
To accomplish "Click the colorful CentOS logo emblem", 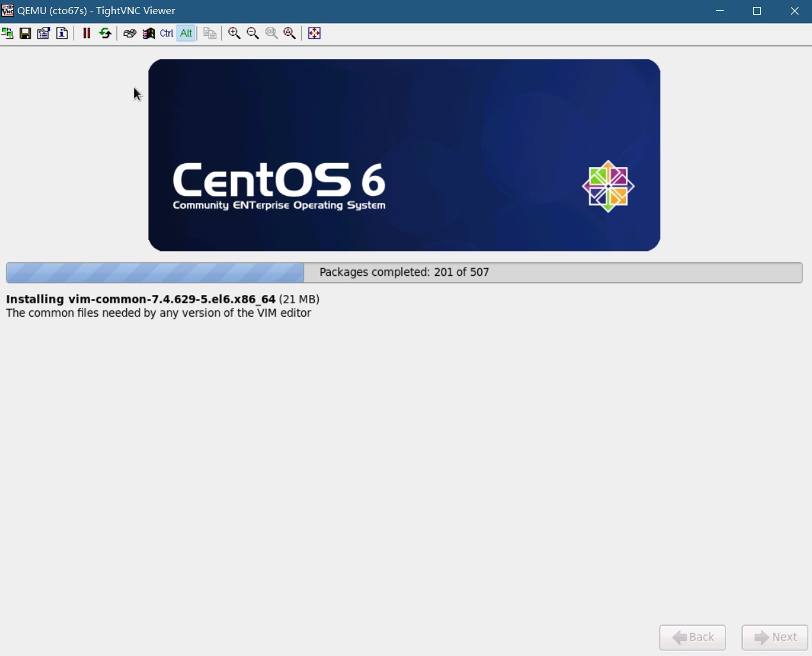I will click(x=608, y=186).
